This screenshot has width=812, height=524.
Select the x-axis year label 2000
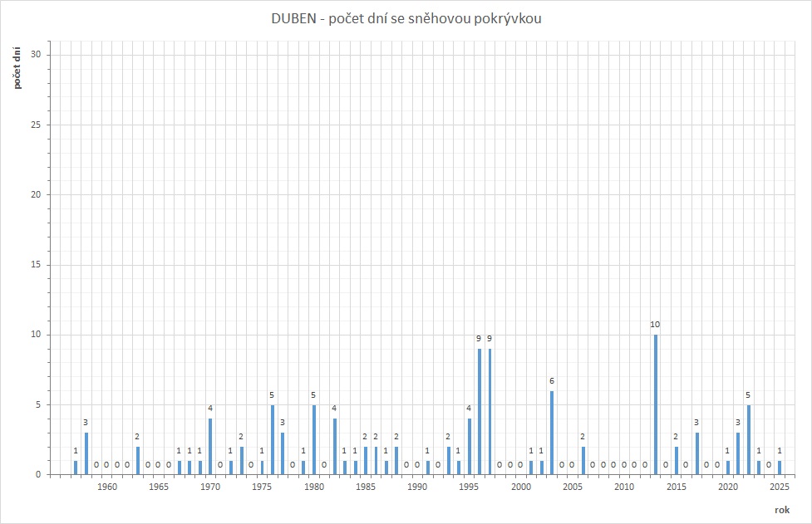coord(520,487)
